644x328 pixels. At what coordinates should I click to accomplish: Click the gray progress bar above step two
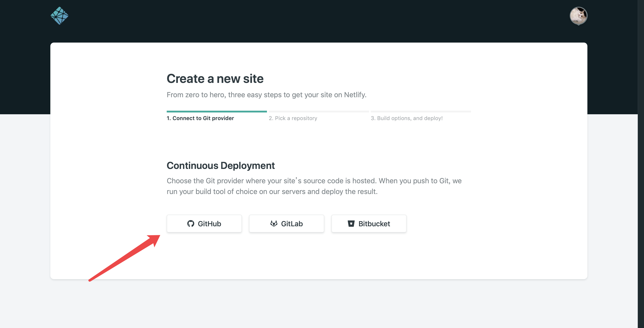(318, 111)
